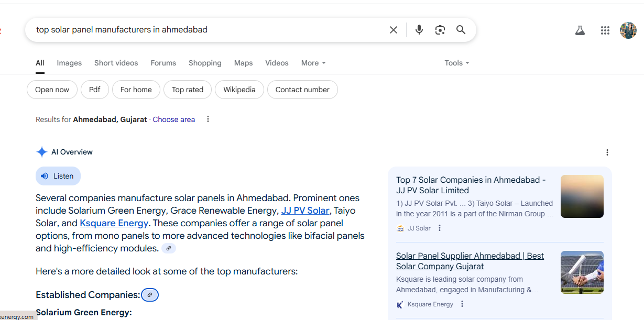
Task: Apply the Contact number filter chip
Action: coord(302,90)
